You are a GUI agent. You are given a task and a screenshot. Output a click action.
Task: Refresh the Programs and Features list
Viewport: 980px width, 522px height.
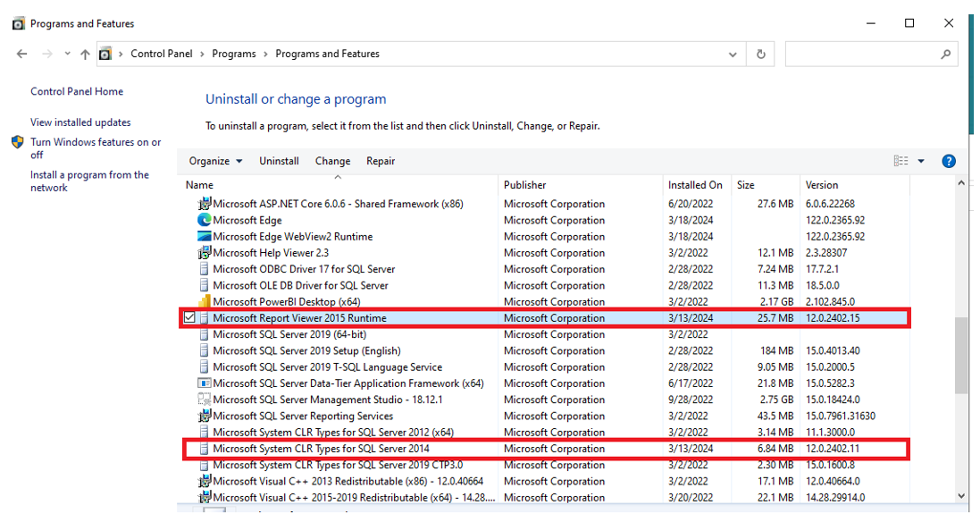[760, 55]
